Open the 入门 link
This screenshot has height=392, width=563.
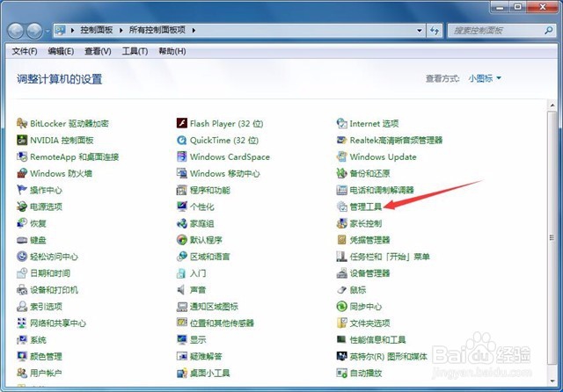point(198,273)
